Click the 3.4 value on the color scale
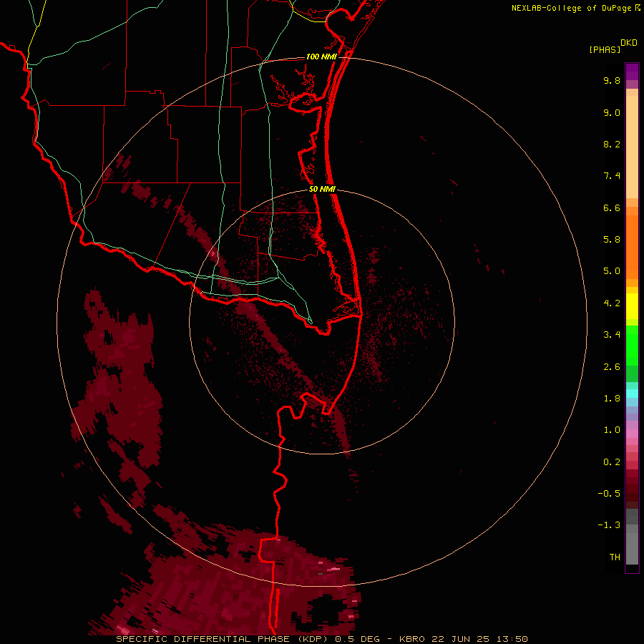 612,335
